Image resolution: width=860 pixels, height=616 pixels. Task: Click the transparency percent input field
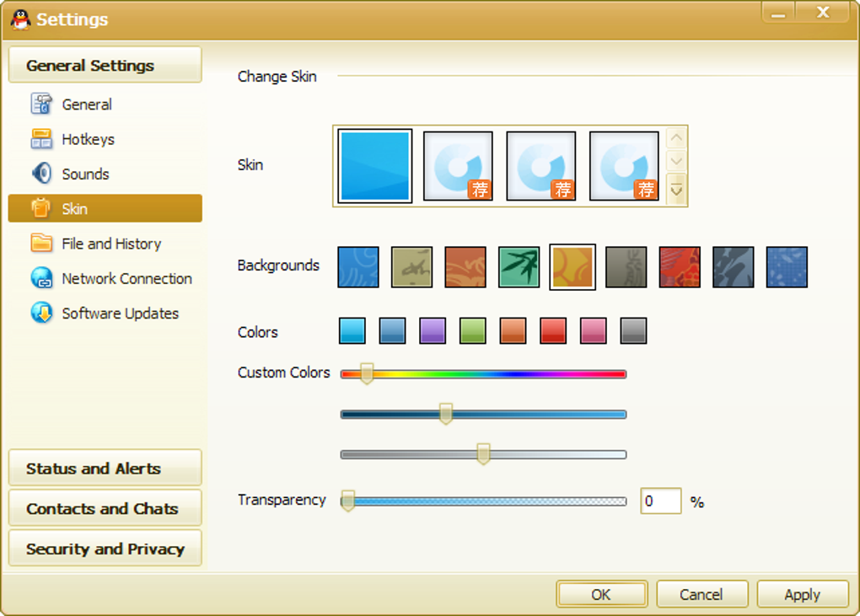(x=660, y=501)
